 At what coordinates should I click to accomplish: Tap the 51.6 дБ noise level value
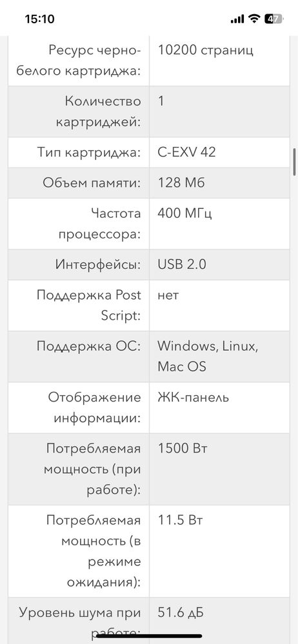181,613
